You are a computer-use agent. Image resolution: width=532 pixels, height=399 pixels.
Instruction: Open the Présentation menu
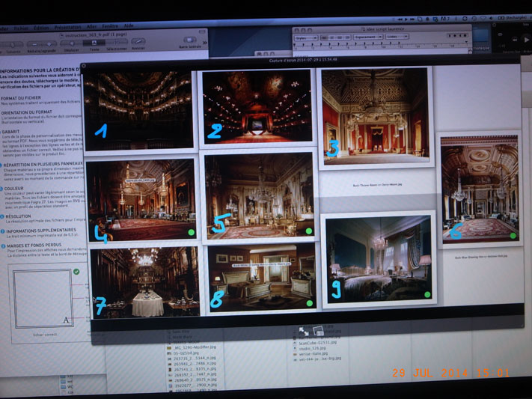pyautogui.click(x=67, y=27)
